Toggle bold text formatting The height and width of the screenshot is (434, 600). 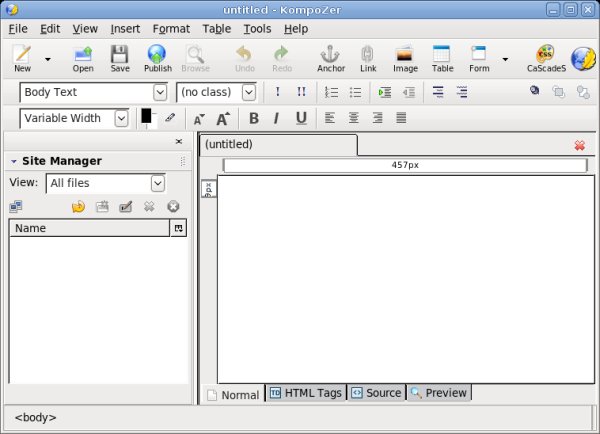tap(254, 118)
